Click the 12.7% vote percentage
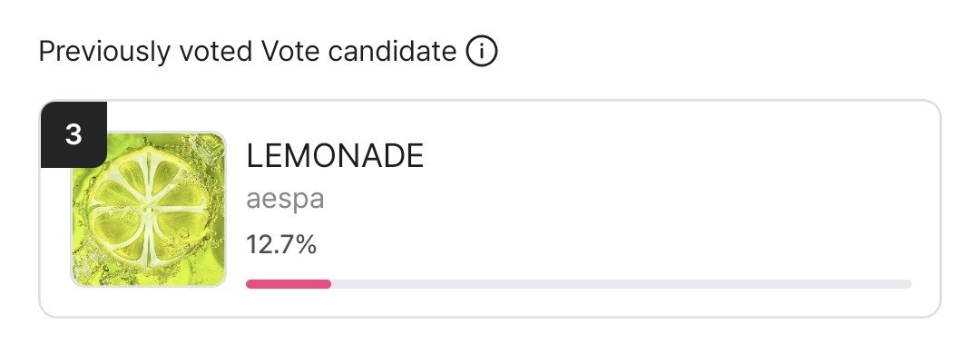 [281, 244]
